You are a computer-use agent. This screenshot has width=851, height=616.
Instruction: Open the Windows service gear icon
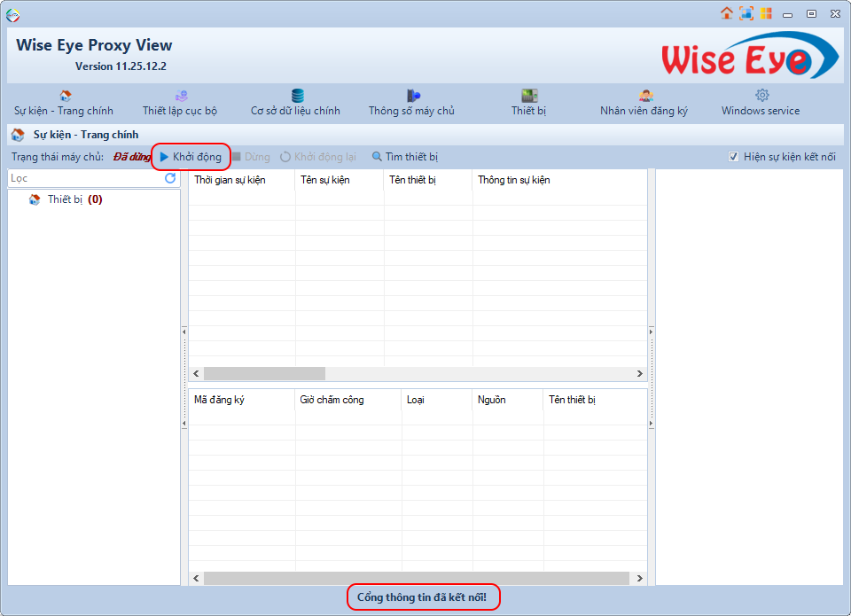[760, 102]
